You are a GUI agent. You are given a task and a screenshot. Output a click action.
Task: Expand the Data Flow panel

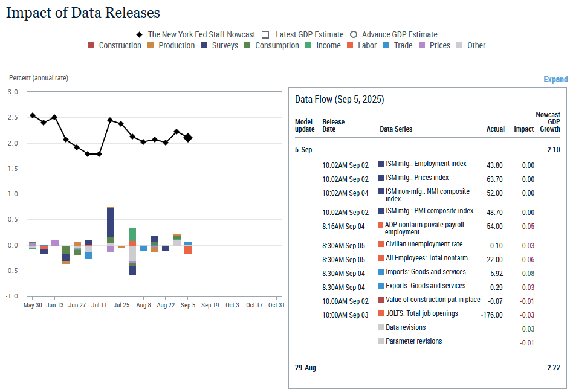(555, 79)
